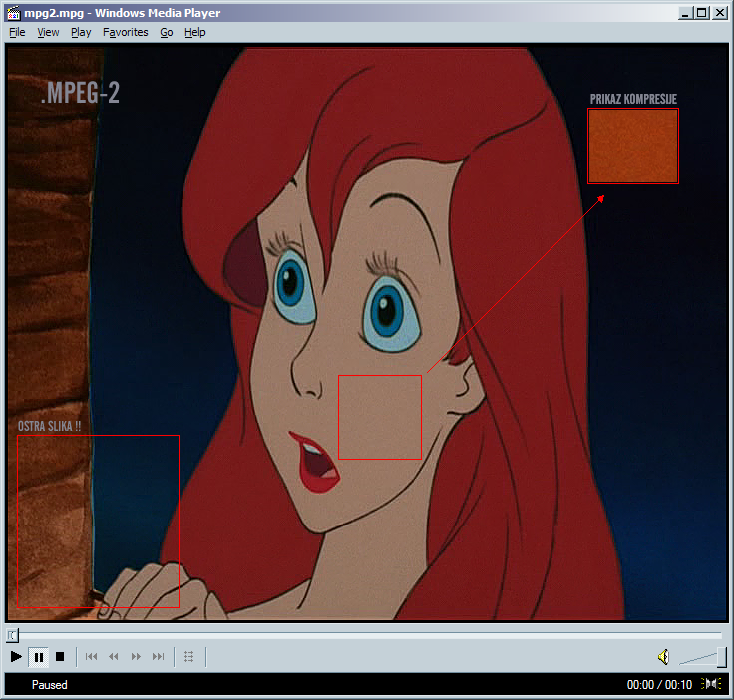Click the seek bar track

[x=370, y=635]
